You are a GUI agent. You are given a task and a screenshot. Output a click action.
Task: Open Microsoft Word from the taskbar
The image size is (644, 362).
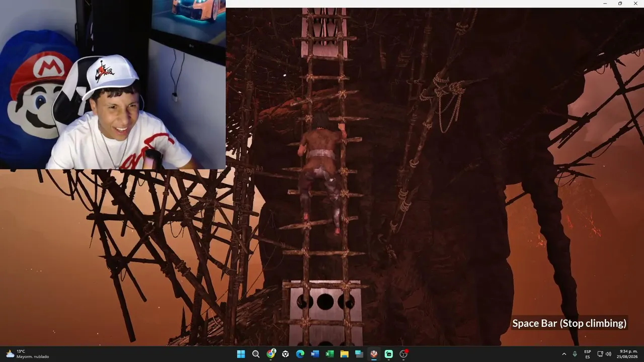[315, 354]
